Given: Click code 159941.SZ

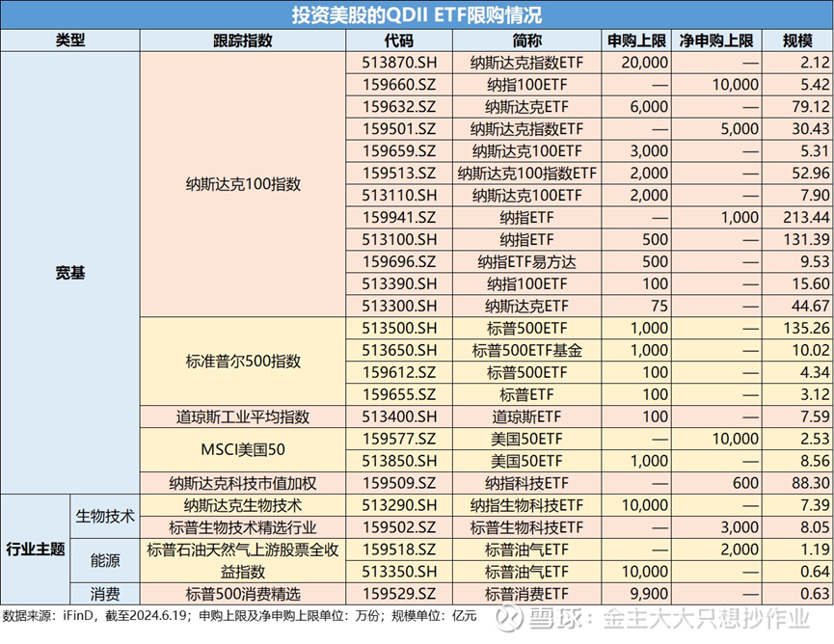Looking at the screenshot, I should (x=399, y=218).
